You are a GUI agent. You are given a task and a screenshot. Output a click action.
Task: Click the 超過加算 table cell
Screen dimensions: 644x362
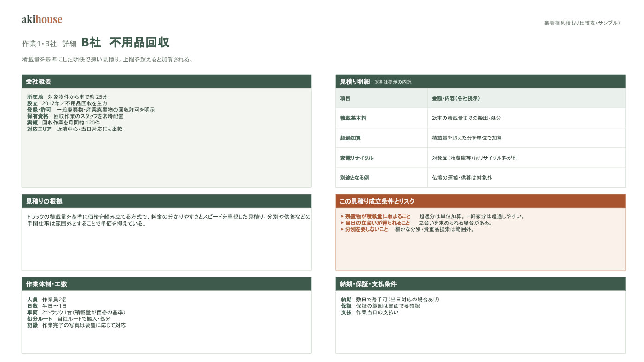[x=381, y=138]
